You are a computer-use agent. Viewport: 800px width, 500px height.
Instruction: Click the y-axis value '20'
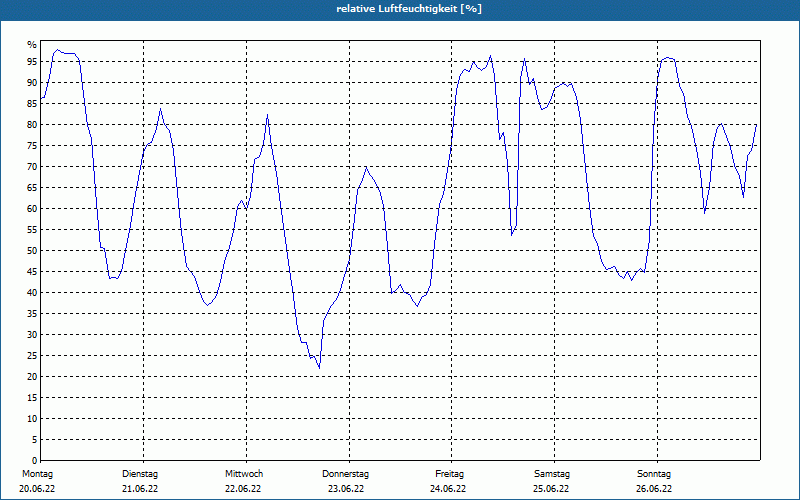point(32,377)
